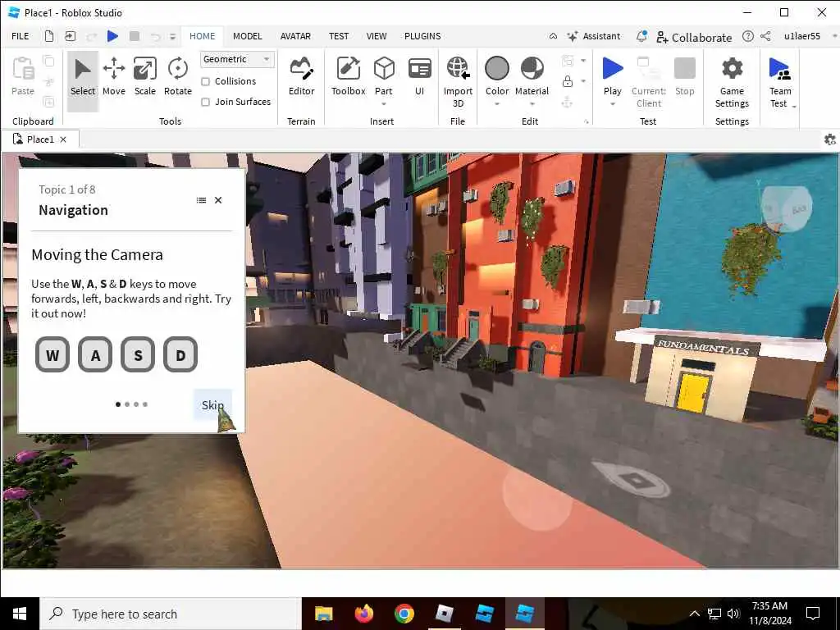Click the volume icon in system tray
The width and height of the screenshot is (840, 630).
point(733,614)
